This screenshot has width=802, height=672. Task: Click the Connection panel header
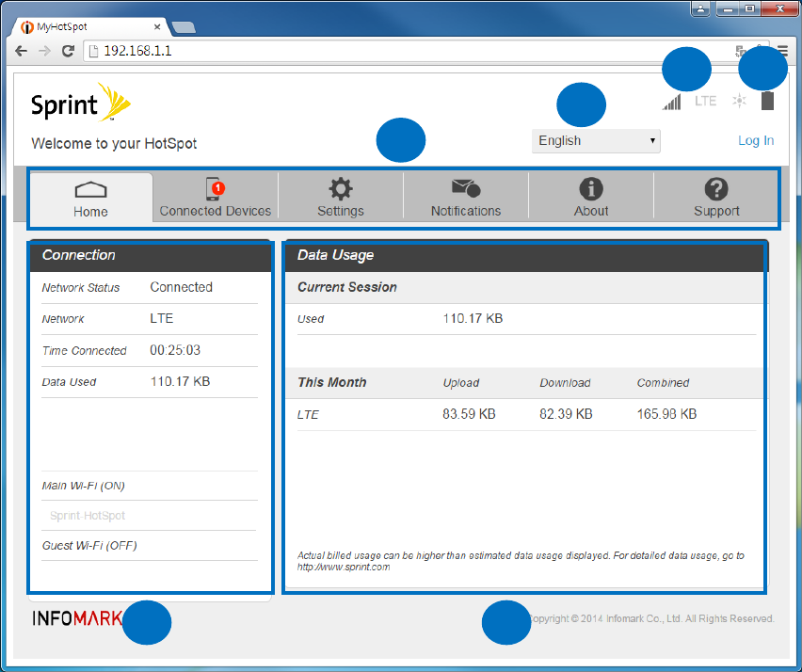(151, 255)
